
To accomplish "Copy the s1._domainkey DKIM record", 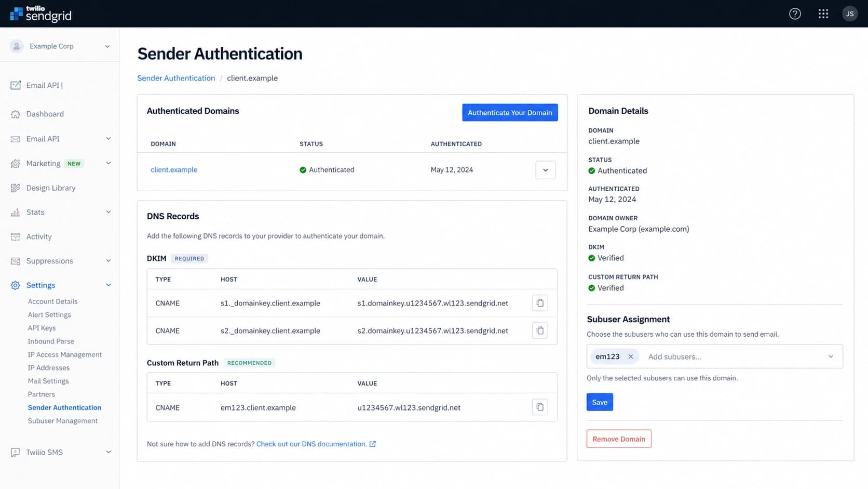I will [540, 303].
